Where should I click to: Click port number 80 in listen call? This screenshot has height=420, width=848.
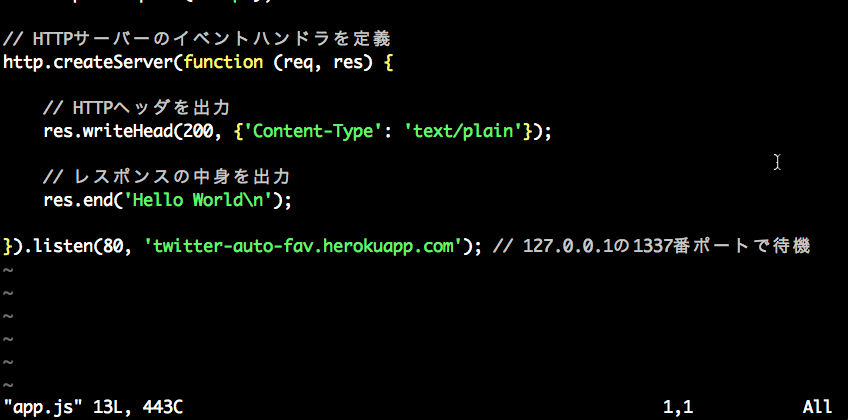113,246
